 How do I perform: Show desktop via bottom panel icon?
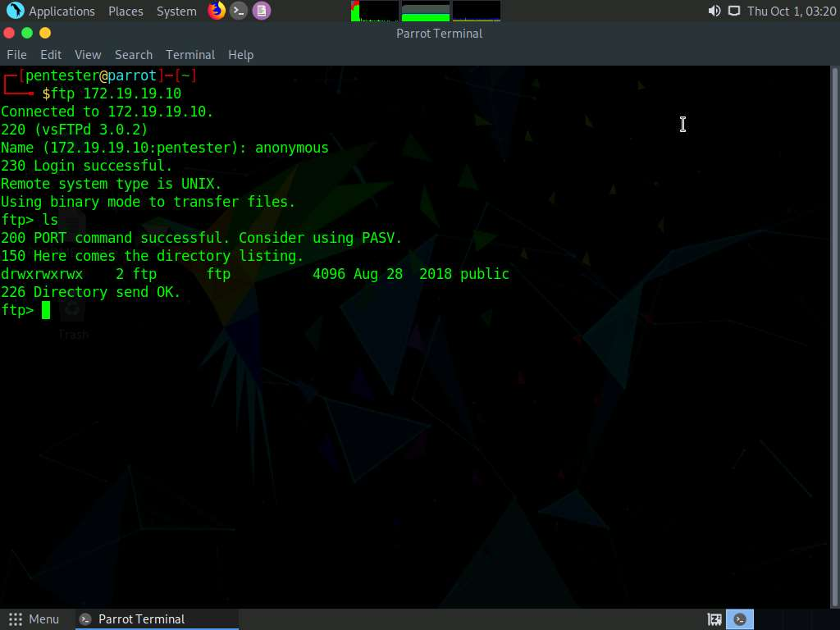714,620
